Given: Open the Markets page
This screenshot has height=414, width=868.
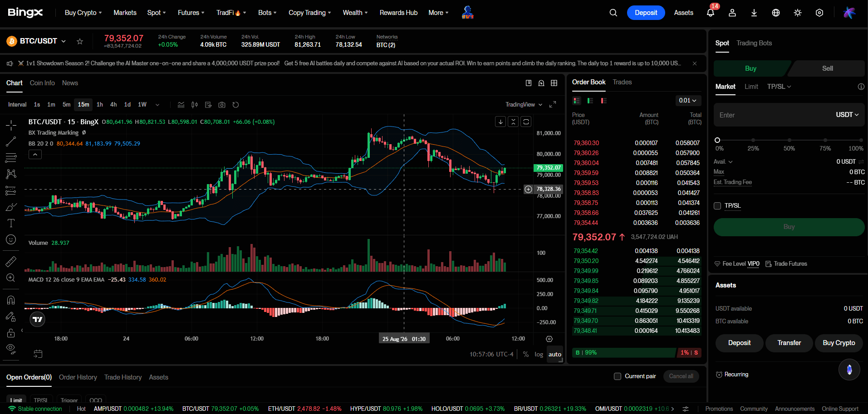Looking at the screenshot, I should (125, 13).
